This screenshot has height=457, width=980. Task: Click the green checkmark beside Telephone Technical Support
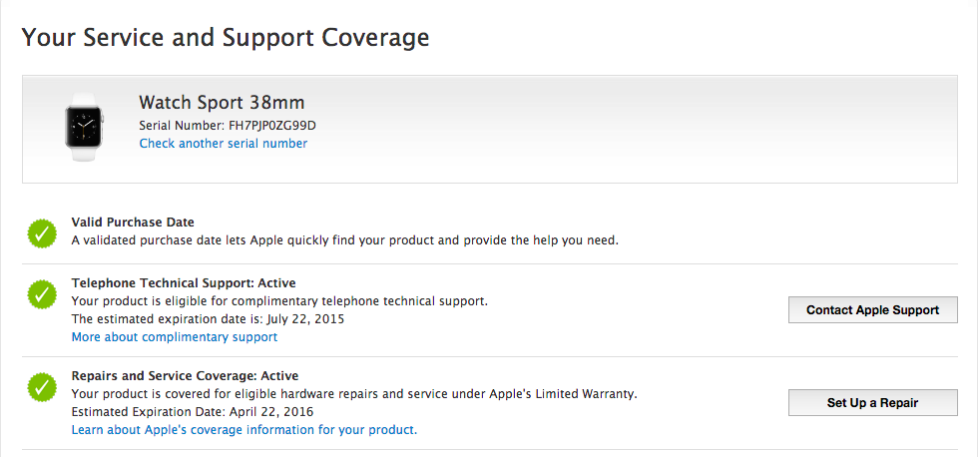pyautogui.click(x=42, y=294)
